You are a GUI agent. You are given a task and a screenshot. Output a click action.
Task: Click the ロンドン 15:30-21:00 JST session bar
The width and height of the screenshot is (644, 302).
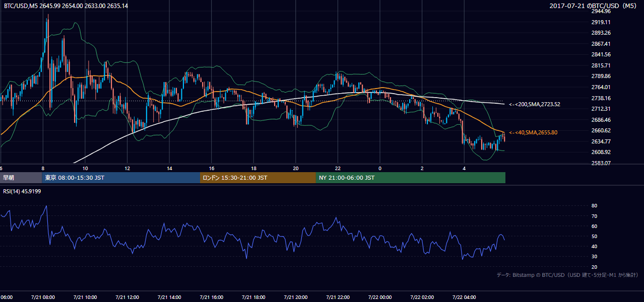coord(258,178)
